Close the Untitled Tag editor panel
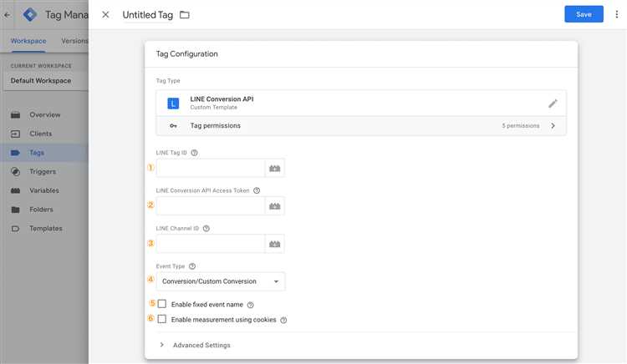 105,15
